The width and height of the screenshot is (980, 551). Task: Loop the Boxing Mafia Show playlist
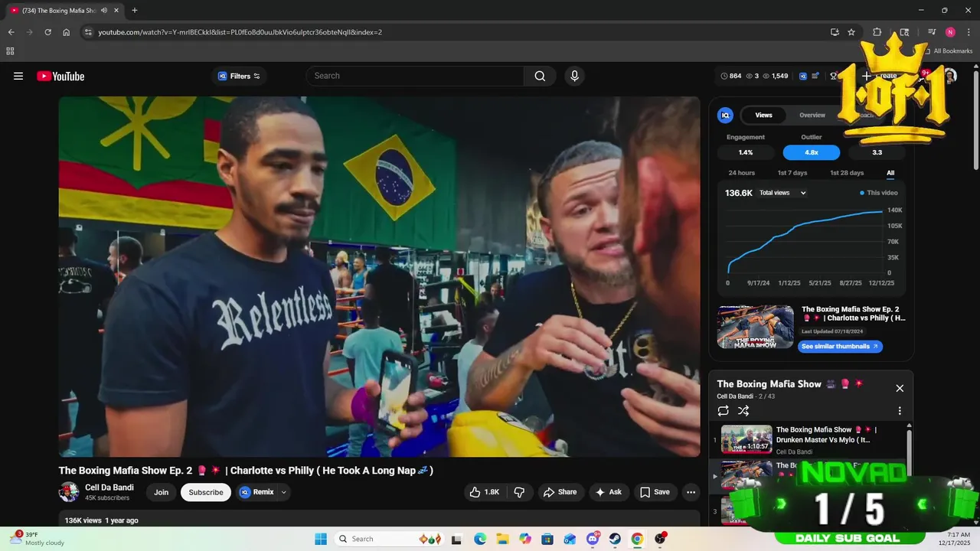724,411
